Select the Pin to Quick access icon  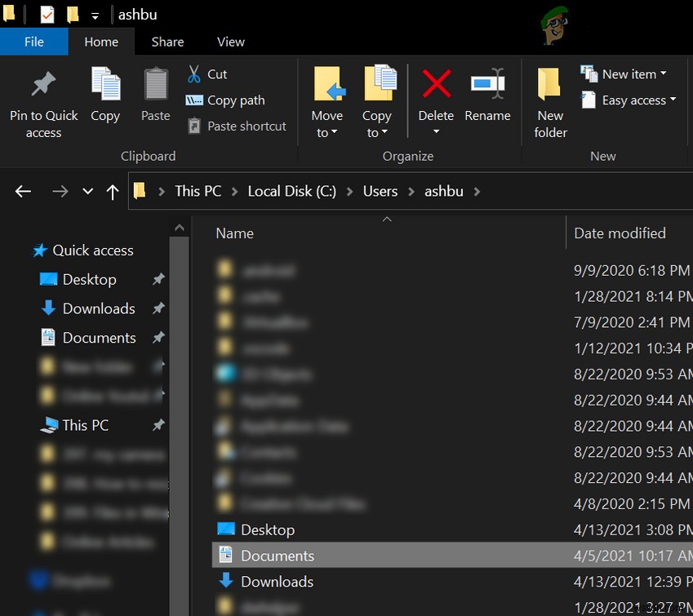43,85
